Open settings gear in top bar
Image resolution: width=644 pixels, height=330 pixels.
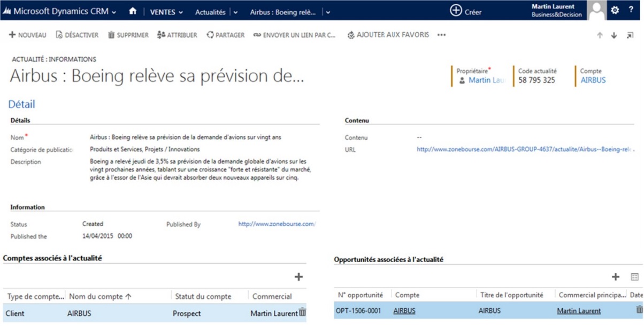tap(615, 10)
